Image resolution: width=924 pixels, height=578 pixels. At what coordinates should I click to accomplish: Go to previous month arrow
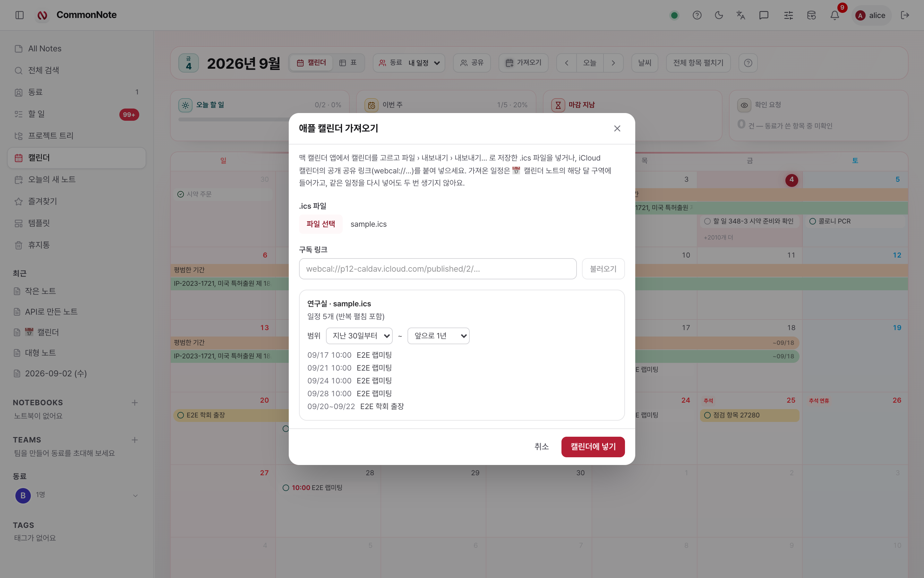coord(567,63)
